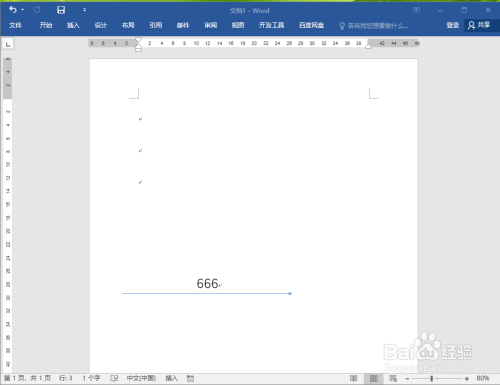This screenshot has width=500, height=385.
Task: Click the horizontal ruler at mark 20
Action: [x=254, y=43]
